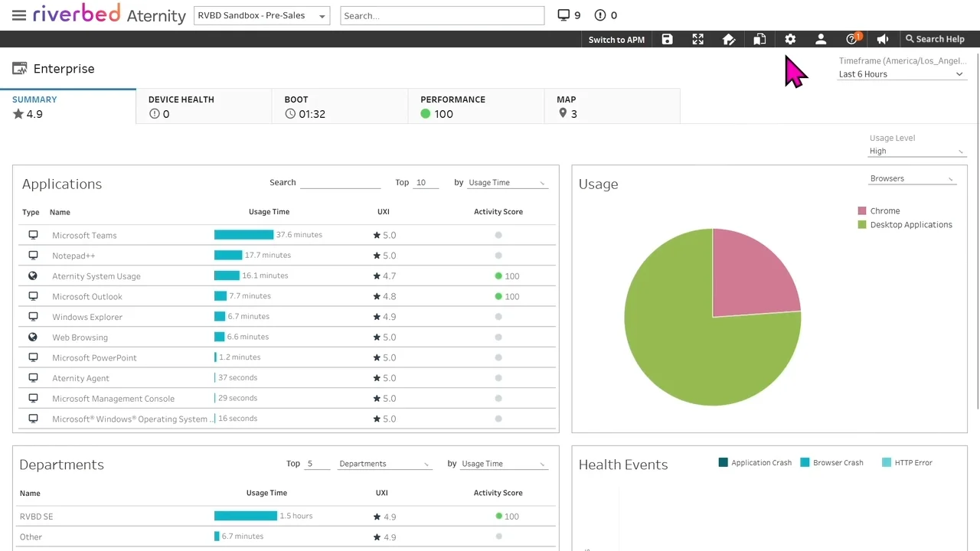Click the Application Crash legend swatch
Screen dimensions: 980x551
(724, 462)
